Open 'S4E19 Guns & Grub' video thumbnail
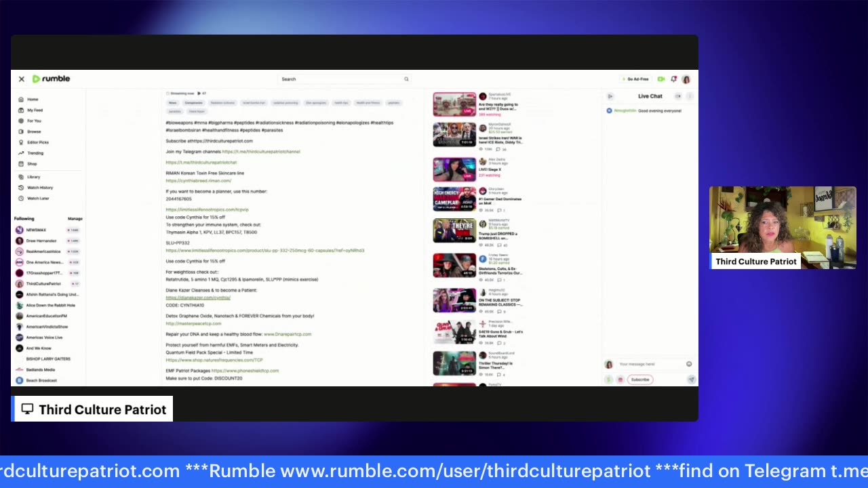 (x=454, y=331)
